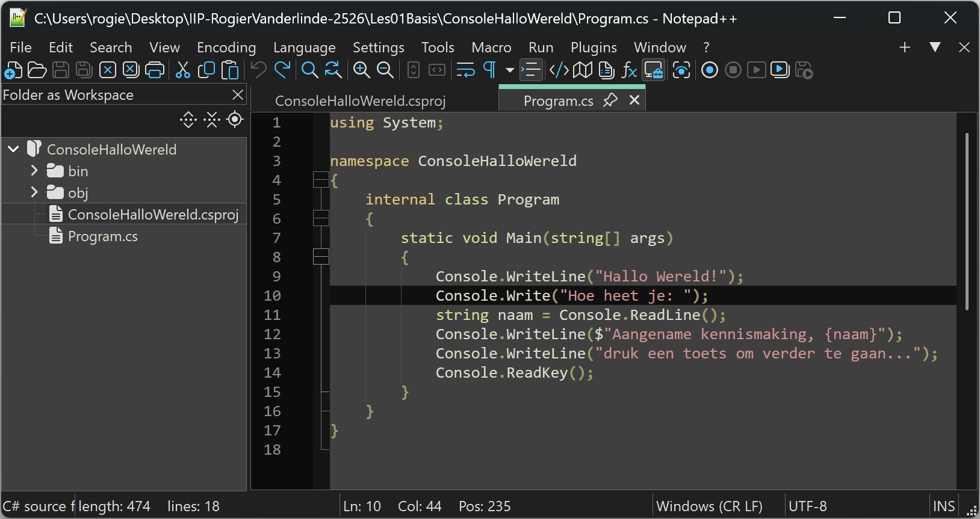The image size is (980, 519).
Task: Click the Stop Recording macro icon
Action: pyautogui.click(x=733, y=70)
